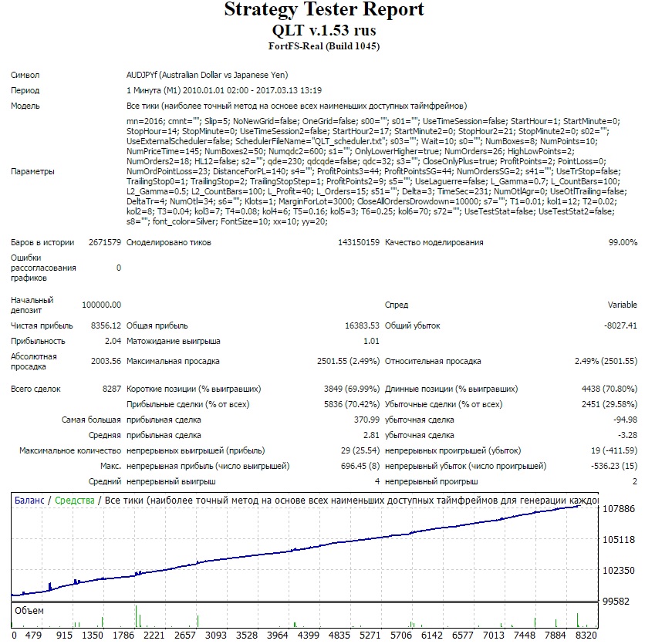Click 'Длинные позиции (% выигравших)' label
Image resolution: width=645 pixels, height=644 pixels.
(451, 389)
